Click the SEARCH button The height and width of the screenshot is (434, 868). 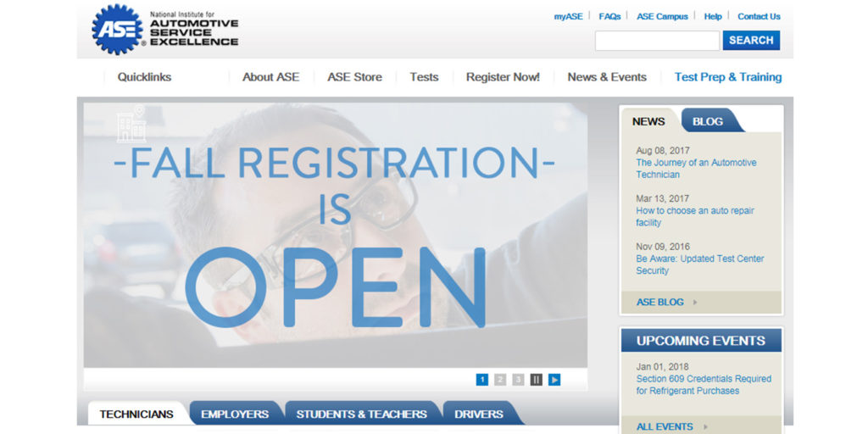click(751, 41)
